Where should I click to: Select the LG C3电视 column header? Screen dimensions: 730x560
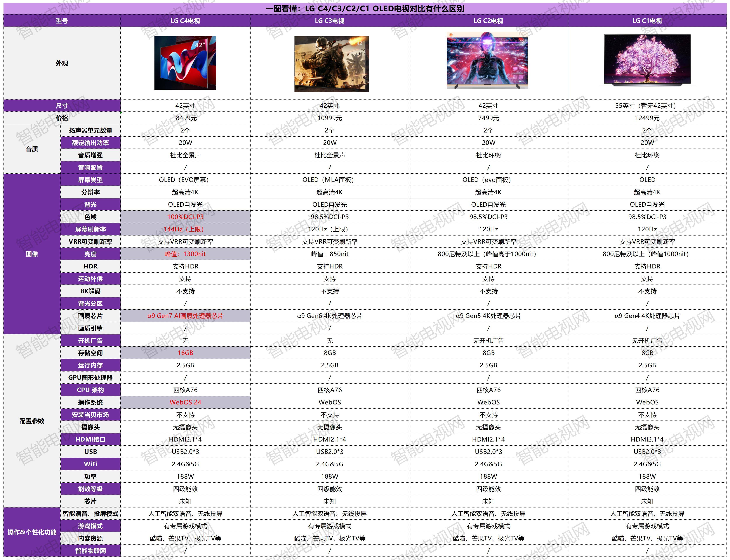coord(330,21)
